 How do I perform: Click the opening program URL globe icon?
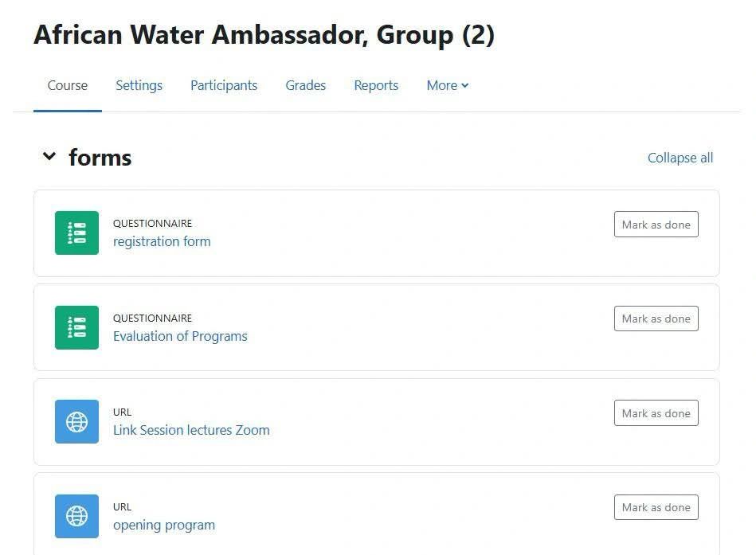point(76,516)
